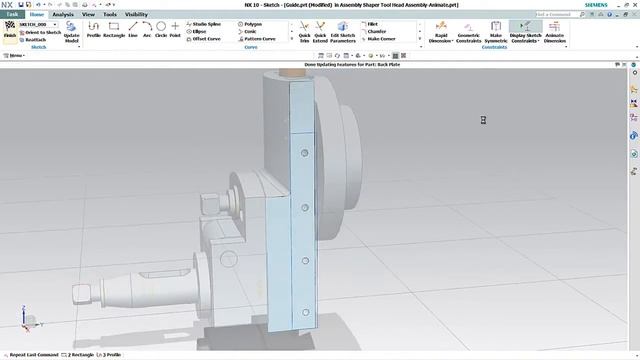Select the Polygon curve option

coord(250,24)
